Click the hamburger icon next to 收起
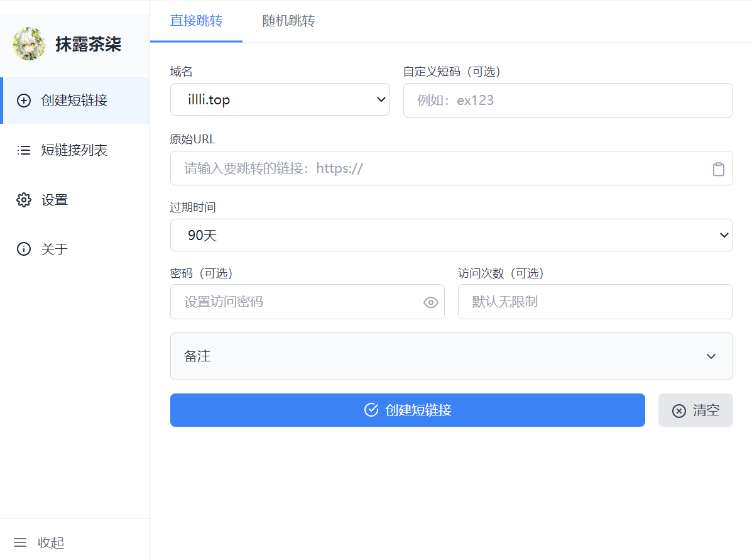The width and height of the screenshot is (752, 560). 20,542
